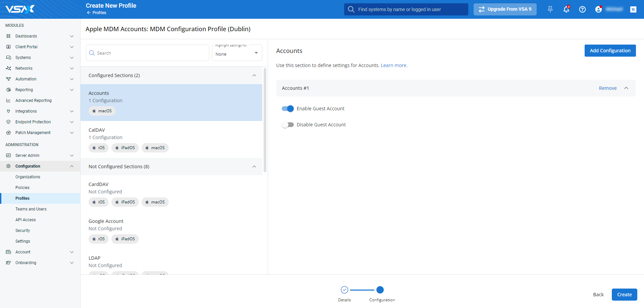Toggle Enable Guest Account switch
Image resolution: width=644 pixels, height=308 pixels.
click(288, 109)
